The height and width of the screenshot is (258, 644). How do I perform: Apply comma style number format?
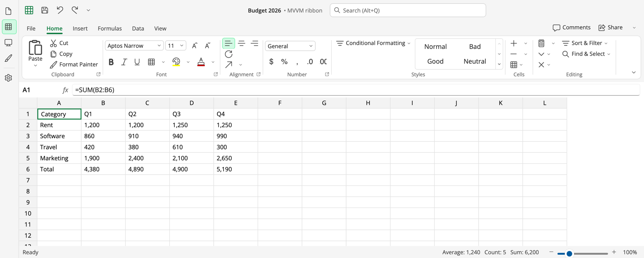coord(297,62)
